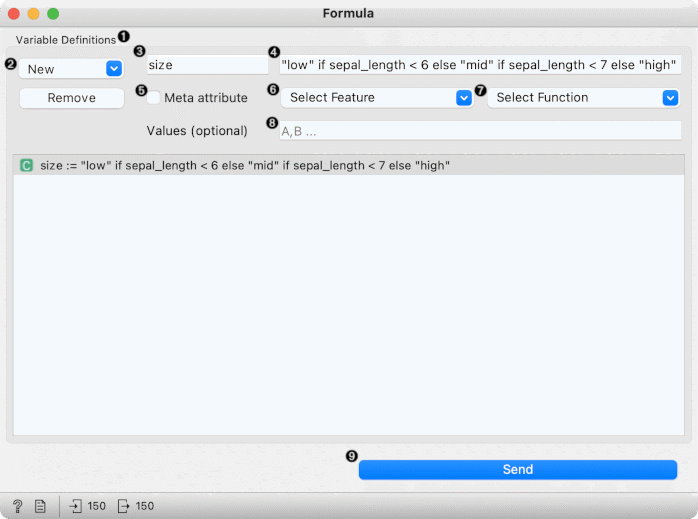Select the size definition in the list
The width and height of the screenshot is (698, 519).
[245, 165]
